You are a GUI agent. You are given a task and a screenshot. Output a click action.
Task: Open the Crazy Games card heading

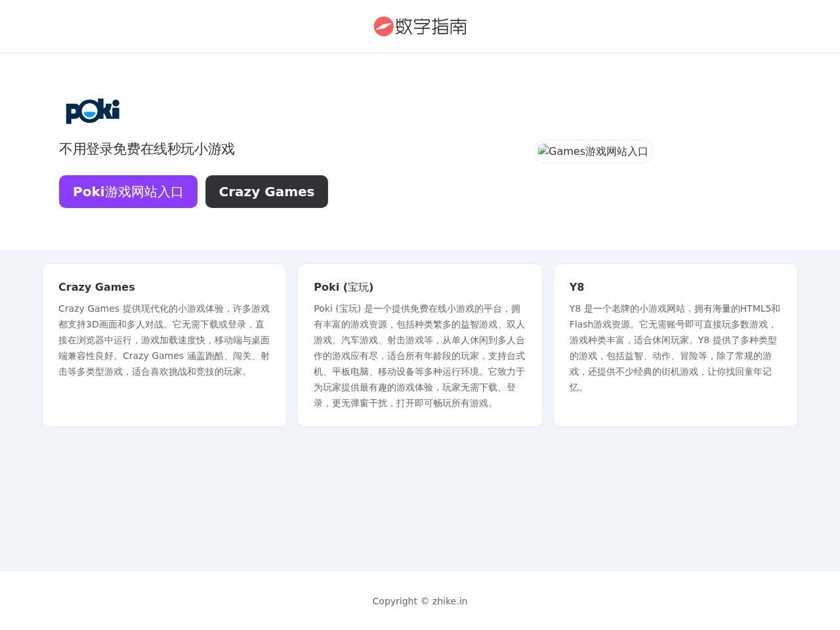96,287
